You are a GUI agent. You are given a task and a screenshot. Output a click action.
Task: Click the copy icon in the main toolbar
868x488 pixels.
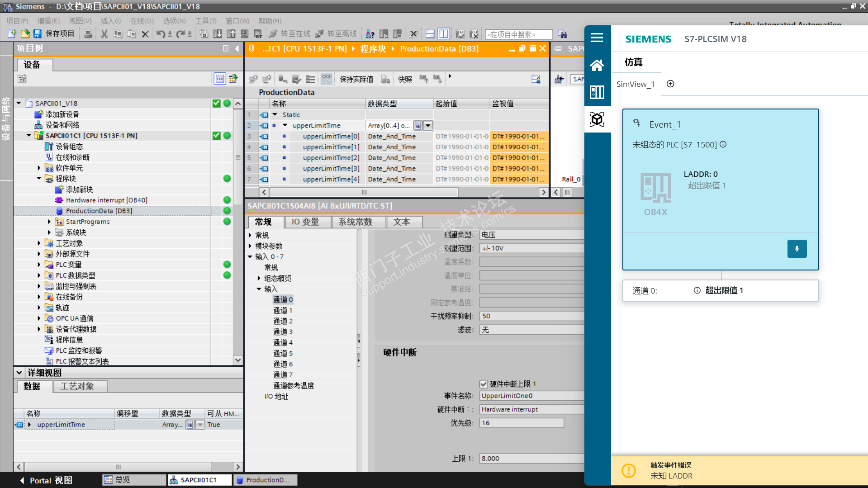pos(118,34)
